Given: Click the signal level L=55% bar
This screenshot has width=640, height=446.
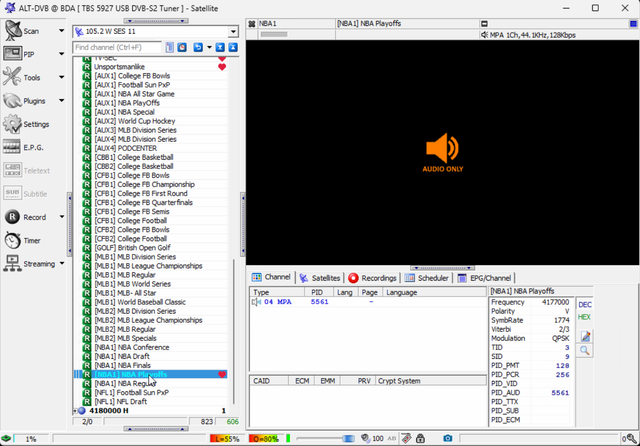Looking at the screenshot, I should pos(226,439).
